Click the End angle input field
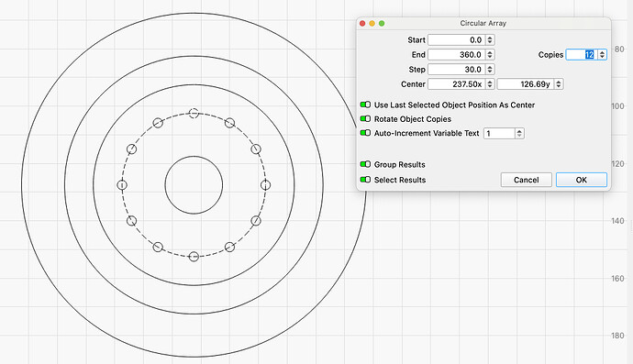 (456, 54)
